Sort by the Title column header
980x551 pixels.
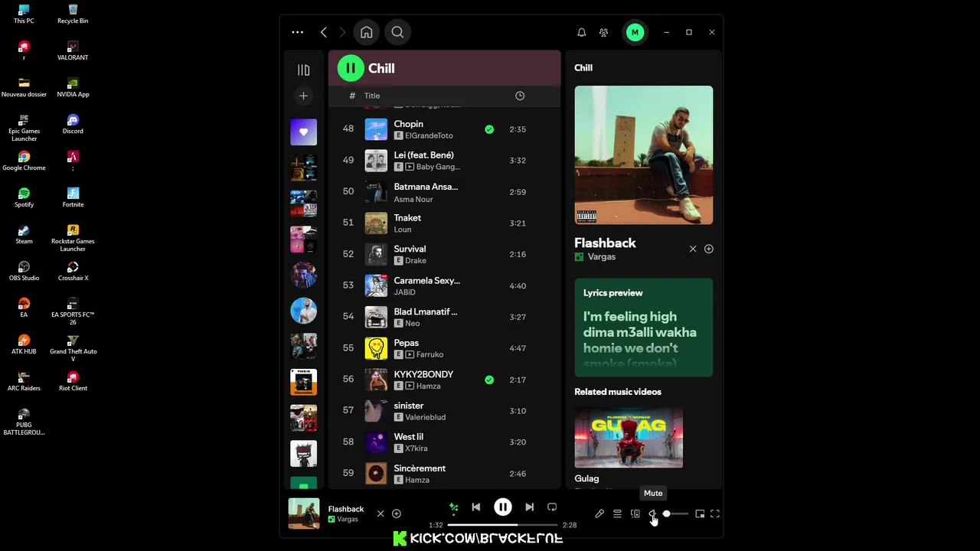point(372,96)
